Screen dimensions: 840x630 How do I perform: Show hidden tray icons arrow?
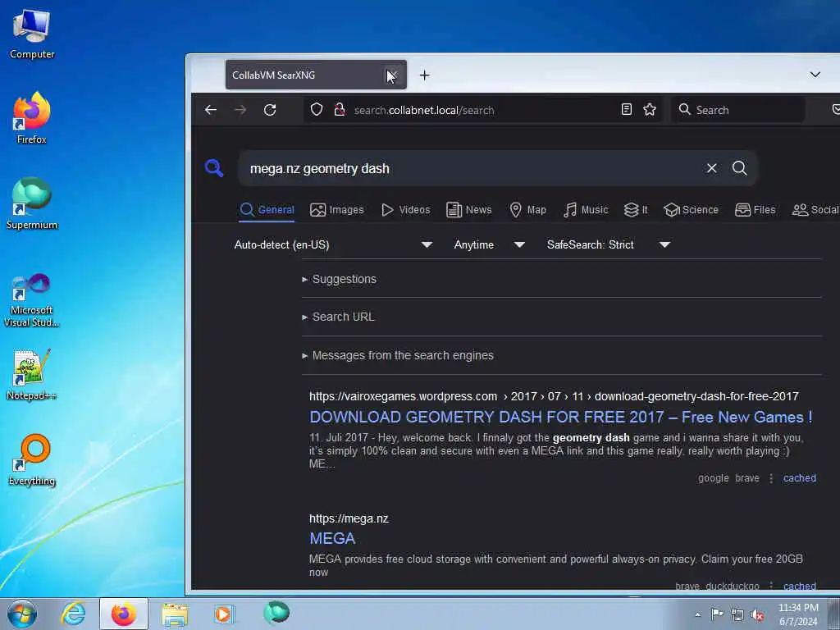click(697, 615)
